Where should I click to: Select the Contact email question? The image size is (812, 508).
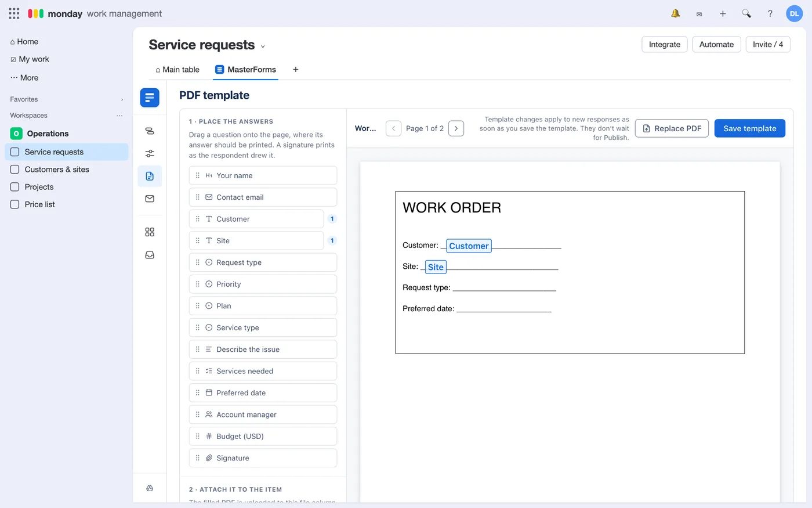click(x=263, y=197)
